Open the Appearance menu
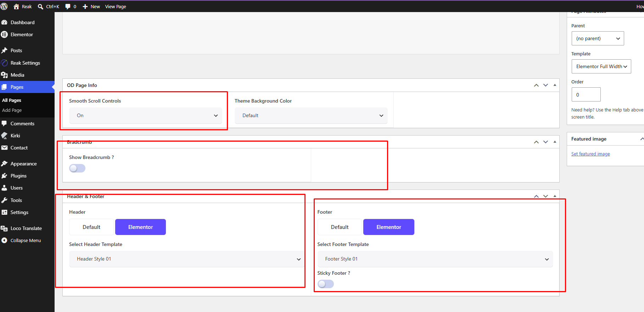644x312 pixels. click(23, 164)
